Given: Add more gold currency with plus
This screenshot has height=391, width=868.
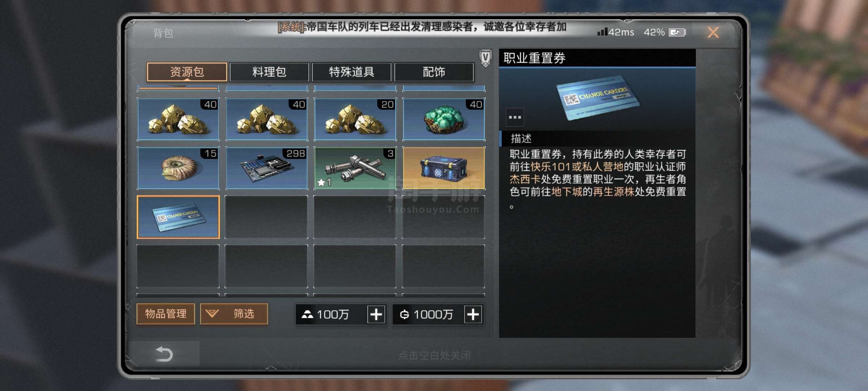Looking at the screenshot, I should click(x=473, y=314).
